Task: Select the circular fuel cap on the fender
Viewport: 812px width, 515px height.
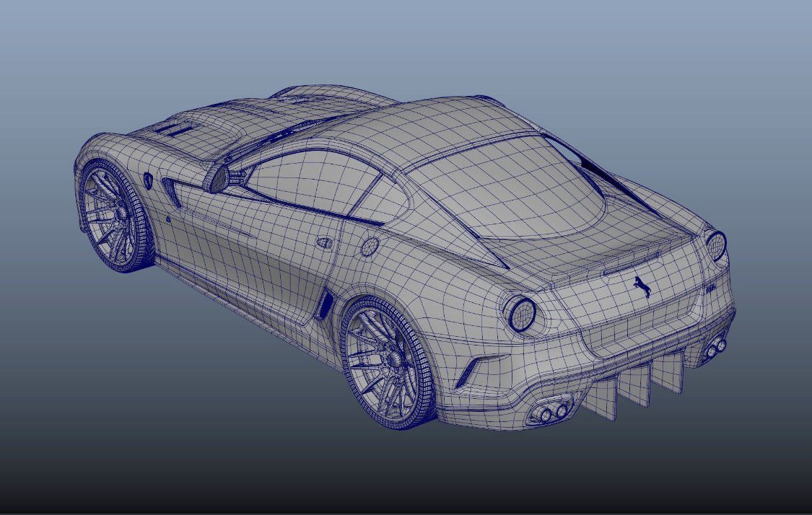Action: [x=370, y=247]
